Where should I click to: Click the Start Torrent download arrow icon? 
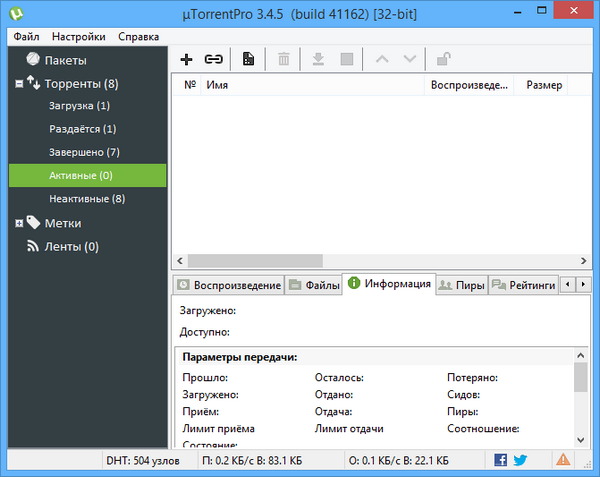point(318,60)
